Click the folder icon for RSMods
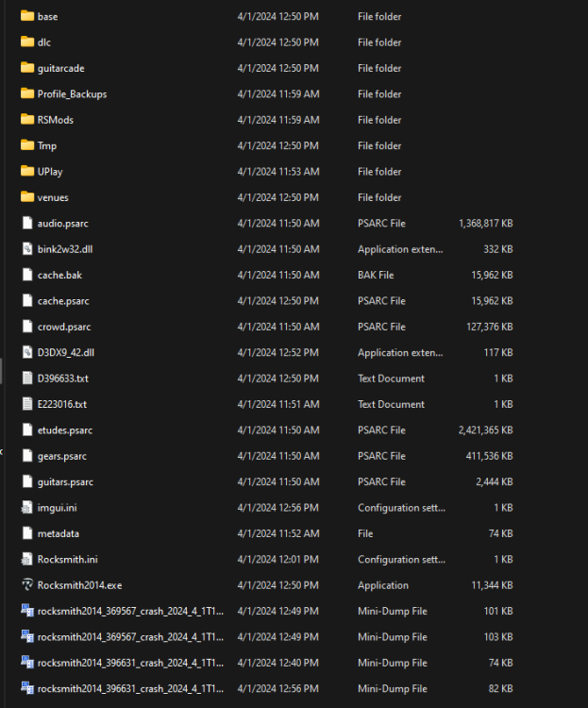588x708 pixels. click(x=27, y=120)
